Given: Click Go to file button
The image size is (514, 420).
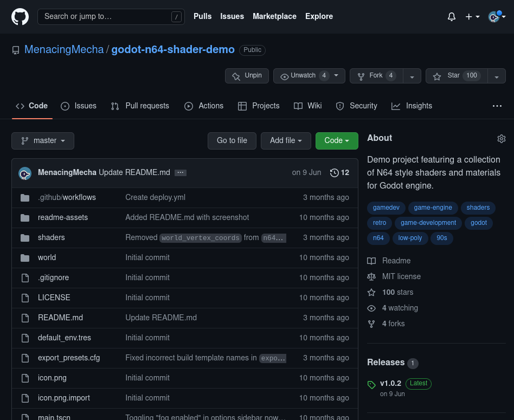Looking at the screenshot, I should pos(232,141).
